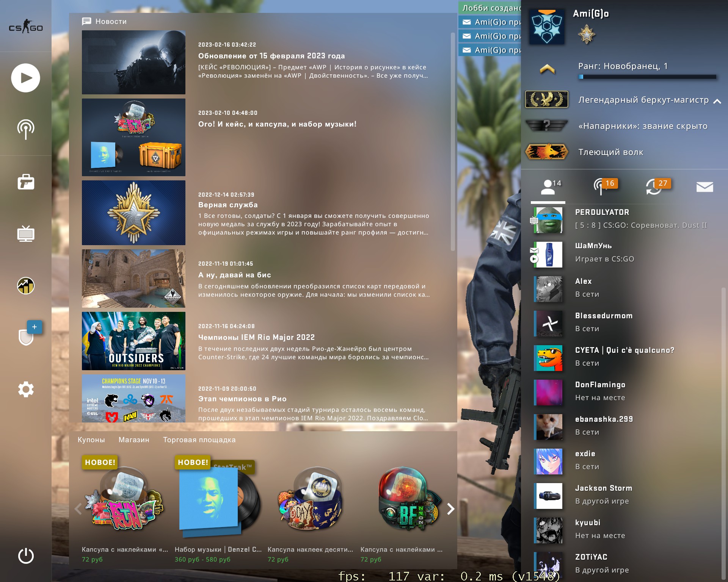Open the Купоны store tab

coord(91,440)
